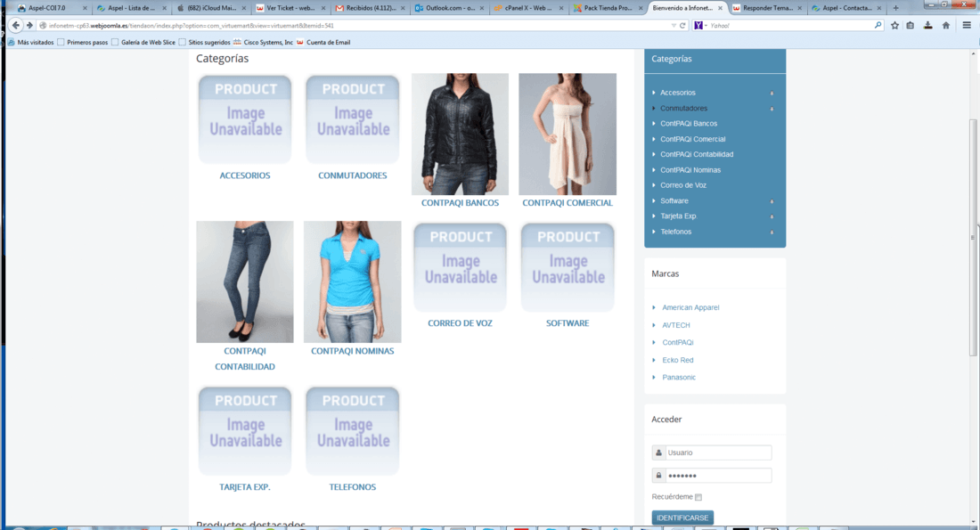Close the Aspel-COI 7.0 tab
Image resolution: width=980 pixels, height=530 pixels.
point(85,8)
